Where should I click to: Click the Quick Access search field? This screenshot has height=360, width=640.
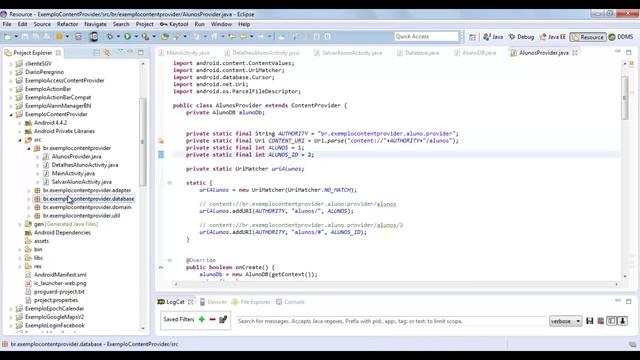[426, 37]
